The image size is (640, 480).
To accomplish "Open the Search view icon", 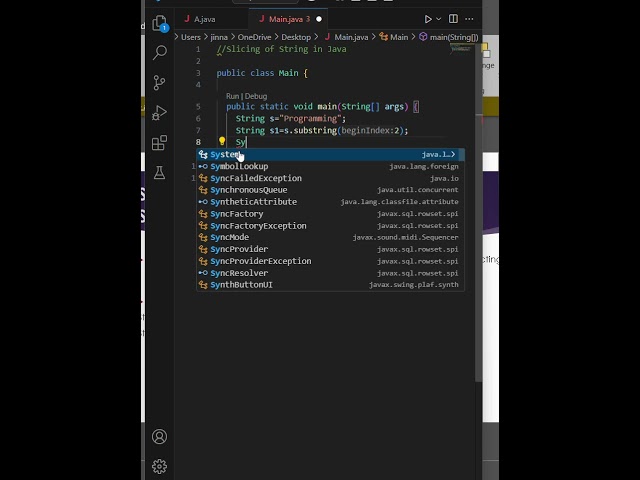I will coord(160,52).
